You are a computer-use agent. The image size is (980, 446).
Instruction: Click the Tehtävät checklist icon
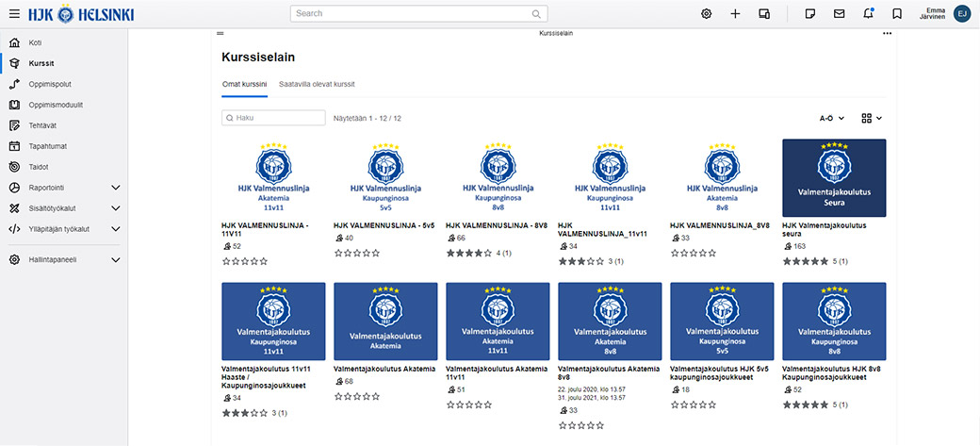[x=14, y=125]
